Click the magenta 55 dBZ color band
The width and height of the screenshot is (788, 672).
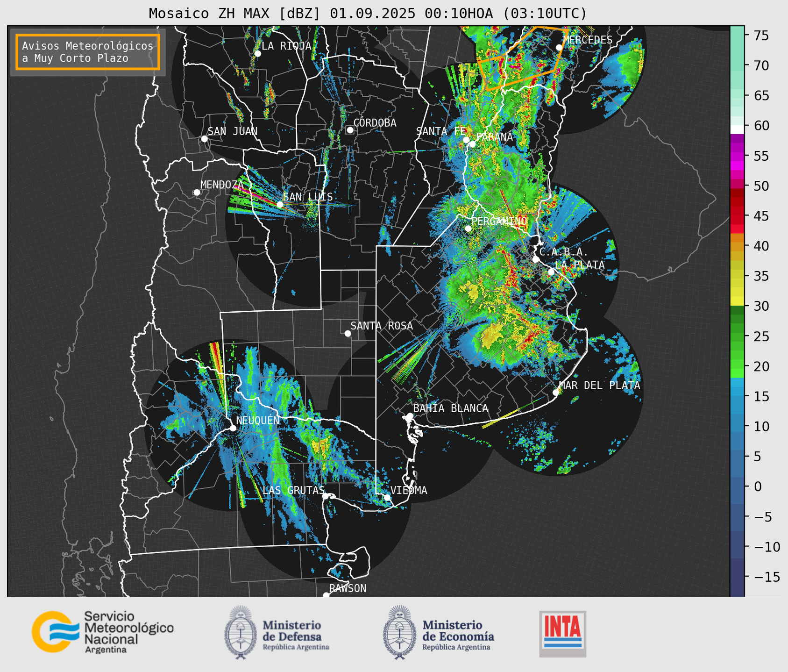coord(737,156)
